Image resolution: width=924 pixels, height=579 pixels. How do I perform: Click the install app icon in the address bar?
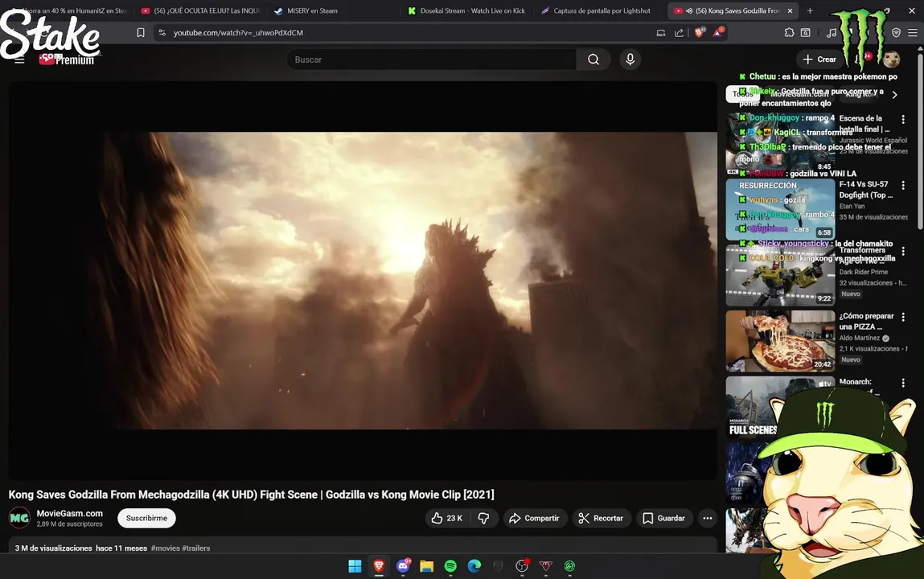(x=661, y=33)
